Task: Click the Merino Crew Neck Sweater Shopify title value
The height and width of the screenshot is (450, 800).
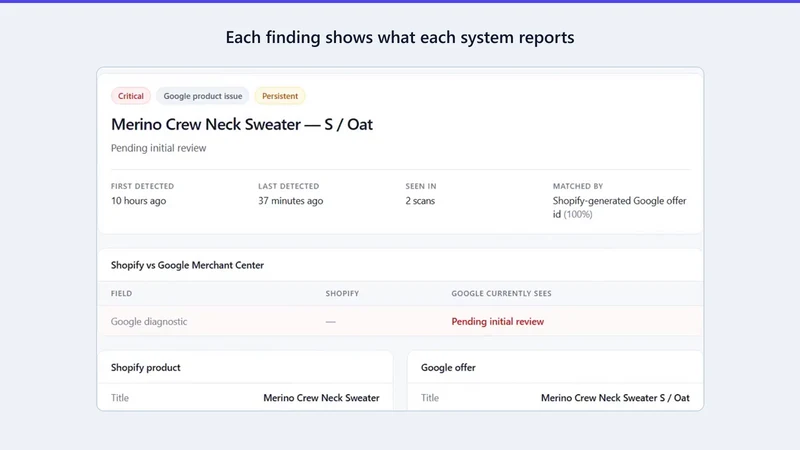Action: [x=321, y=398]
